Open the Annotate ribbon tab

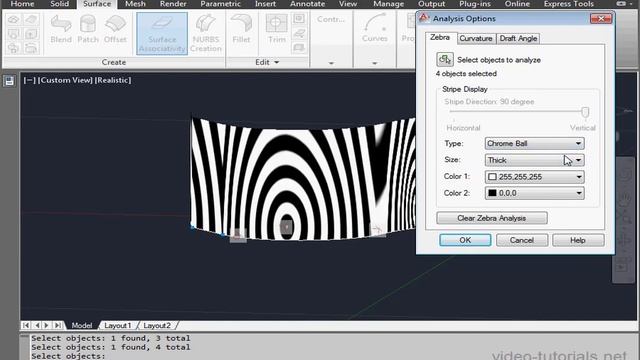coord(307,4)
